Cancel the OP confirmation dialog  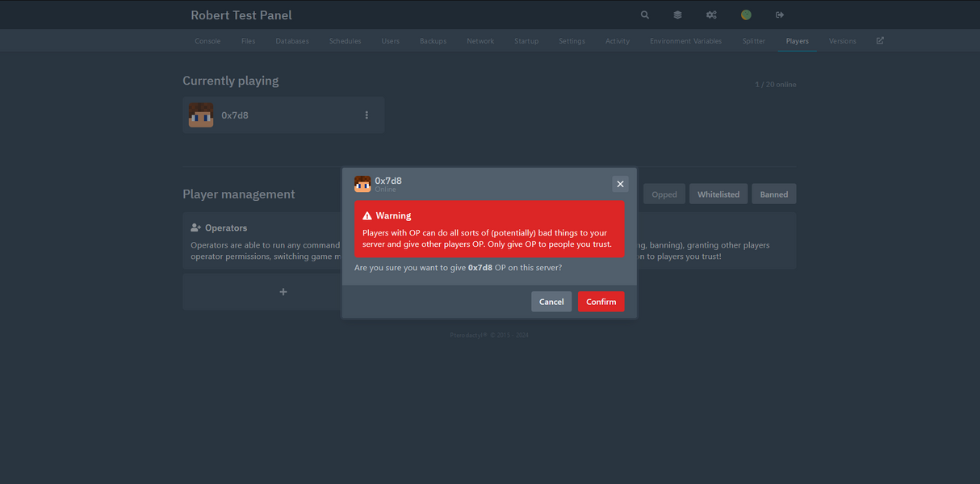551,301
